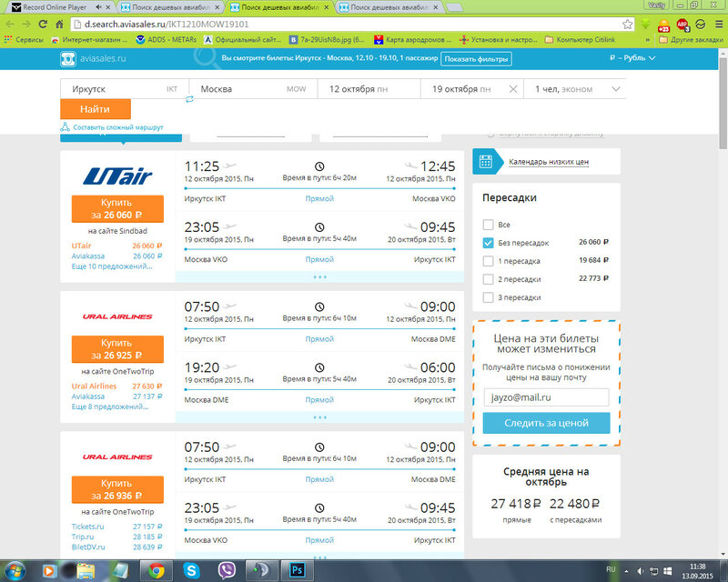Viewport: 728px width, 582px height.
Task: Expand the UTair ticket details
Action: pos(319,277)
